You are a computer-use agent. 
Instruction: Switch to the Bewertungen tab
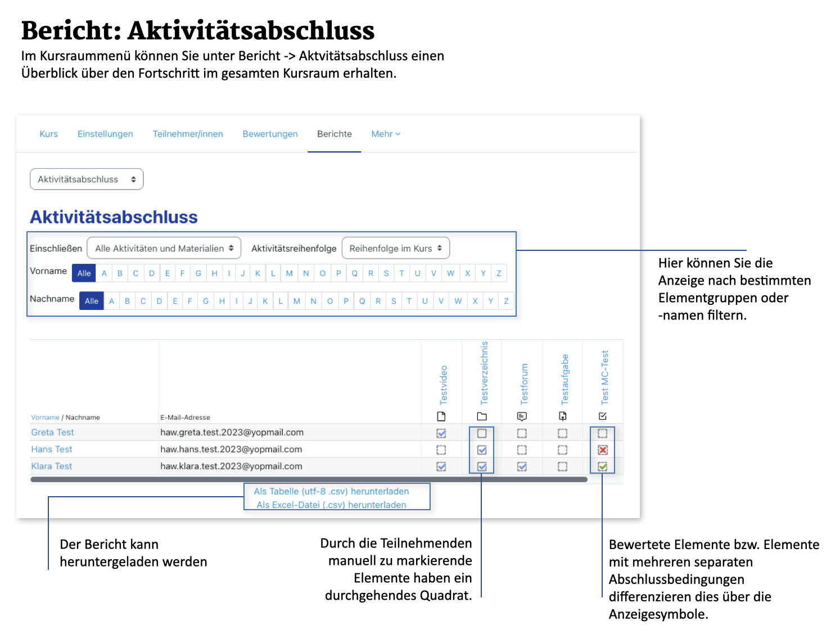coord(270,134)
